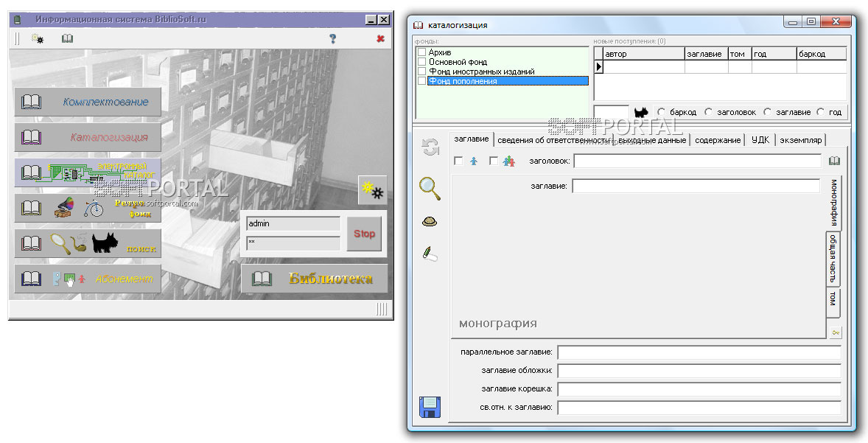Screen dimensions: 868x443
Task: Click the large sun-gear icon above the login box
Action: pyautogui.click(x=373, y=190)
